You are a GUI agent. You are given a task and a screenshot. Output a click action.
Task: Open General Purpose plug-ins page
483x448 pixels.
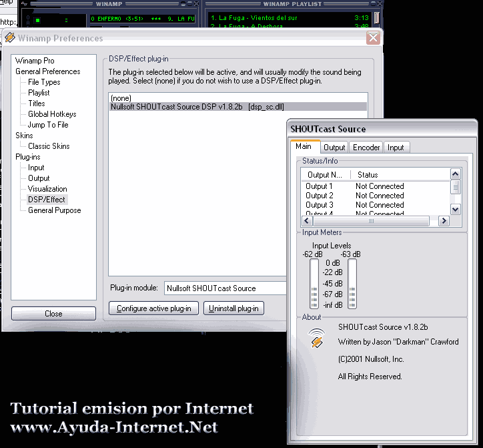pyautogui.click(x=55, y=210)
